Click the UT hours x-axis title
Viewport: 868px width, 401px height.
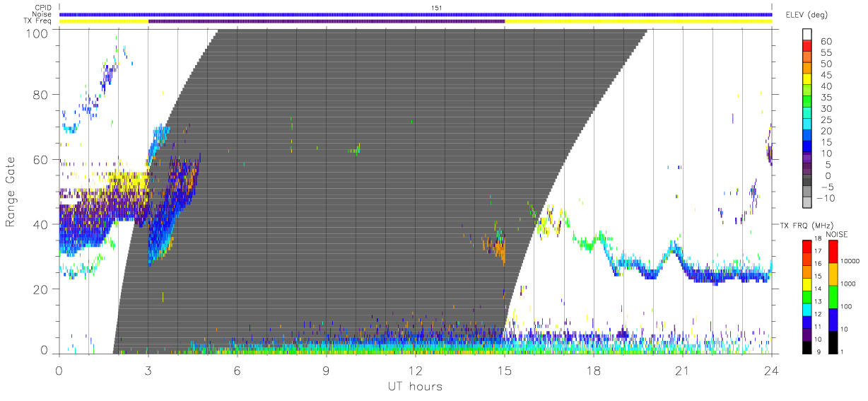(x=415, y=386)
